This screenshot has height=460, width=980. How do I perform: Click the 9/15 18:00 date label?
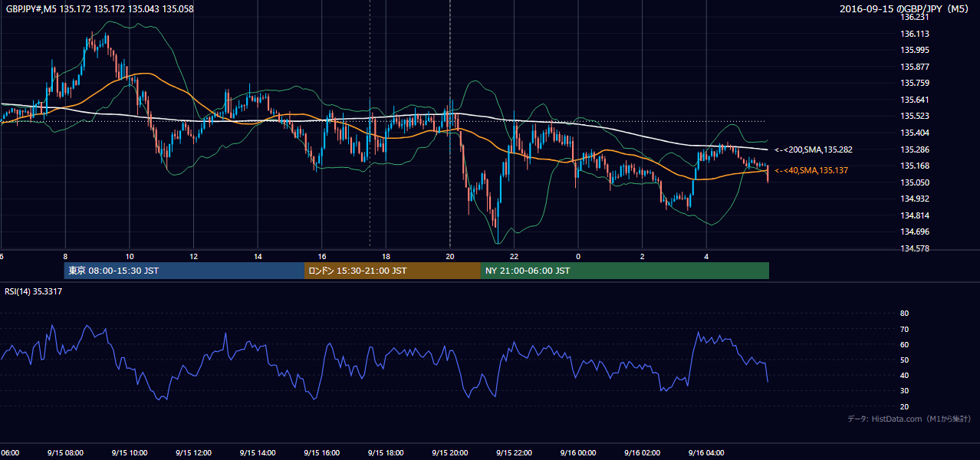(x=385, y=453)
